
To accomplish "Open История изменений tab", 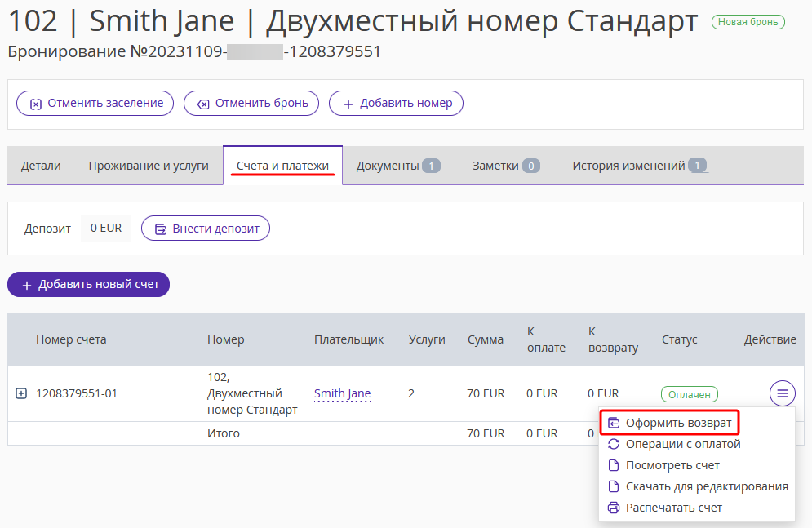I will [640, 166].
